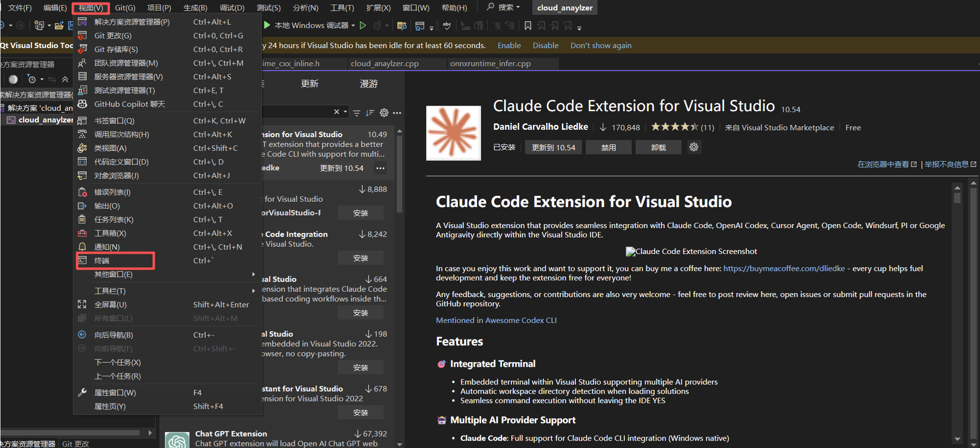Click the 卸载 button
The width and height of the screenshot is (980, 448).
coord(658,147)
